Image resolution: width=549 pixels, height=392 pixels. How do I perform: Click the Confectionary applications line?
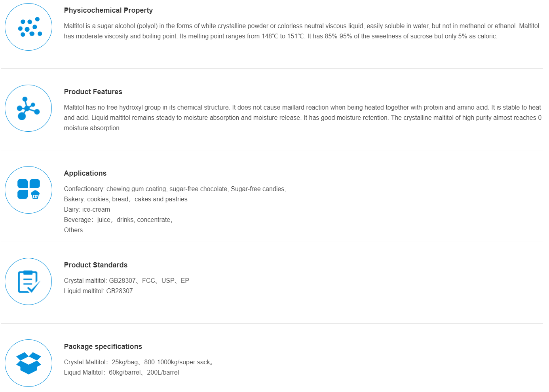click(175, 189)
